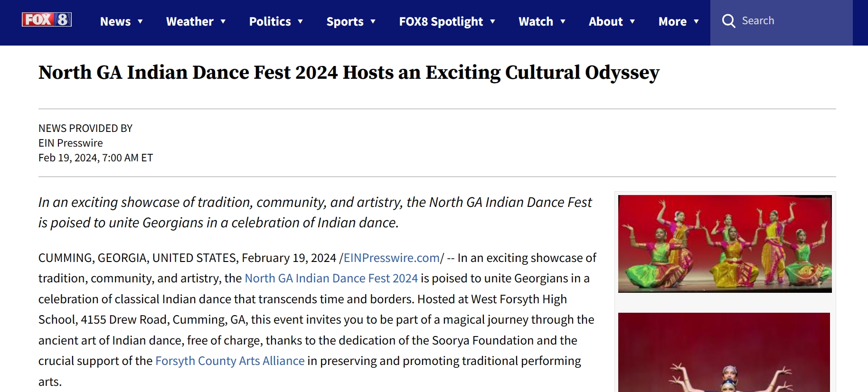
Task: Open the News menu
Action: (115, 21)
